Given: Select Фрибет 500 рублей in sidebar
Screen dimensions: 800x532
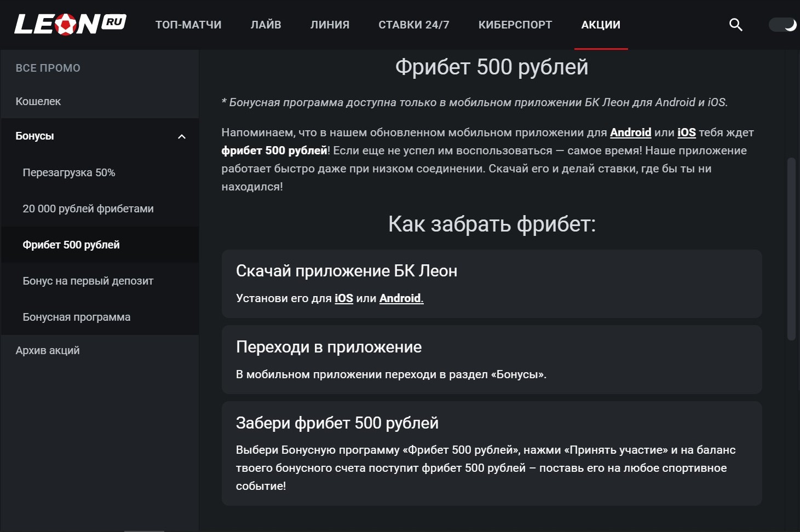Looking at the screenshot, I should (x=100, y=245).
